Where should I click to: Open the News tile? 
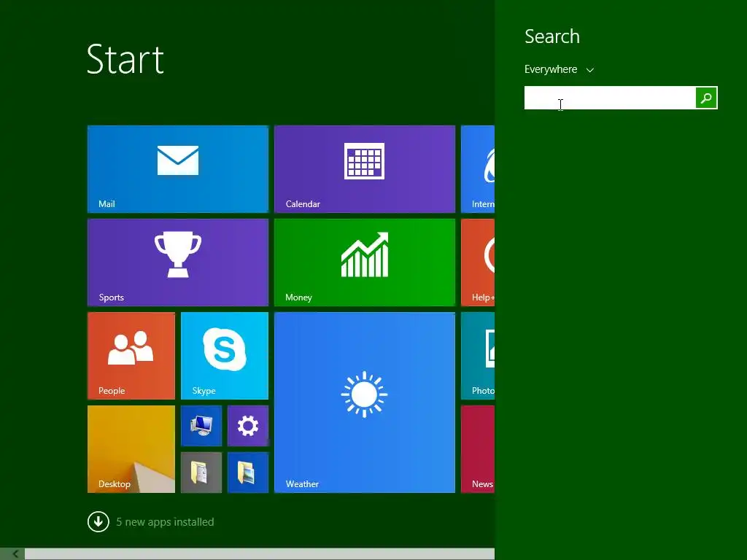tap(478, 449)
